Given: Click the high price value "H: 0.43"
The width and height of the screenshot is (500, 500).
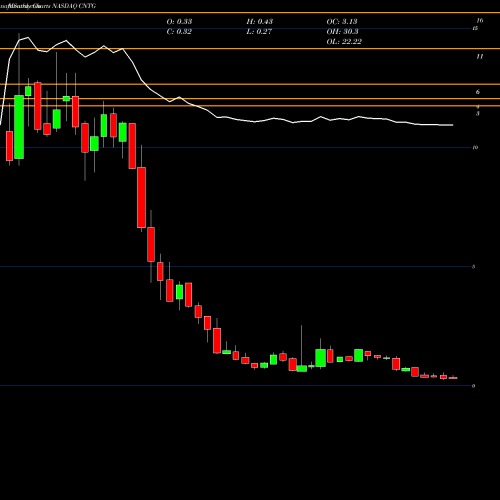Looking at the screenshot, I should click(x=260, y=21).
